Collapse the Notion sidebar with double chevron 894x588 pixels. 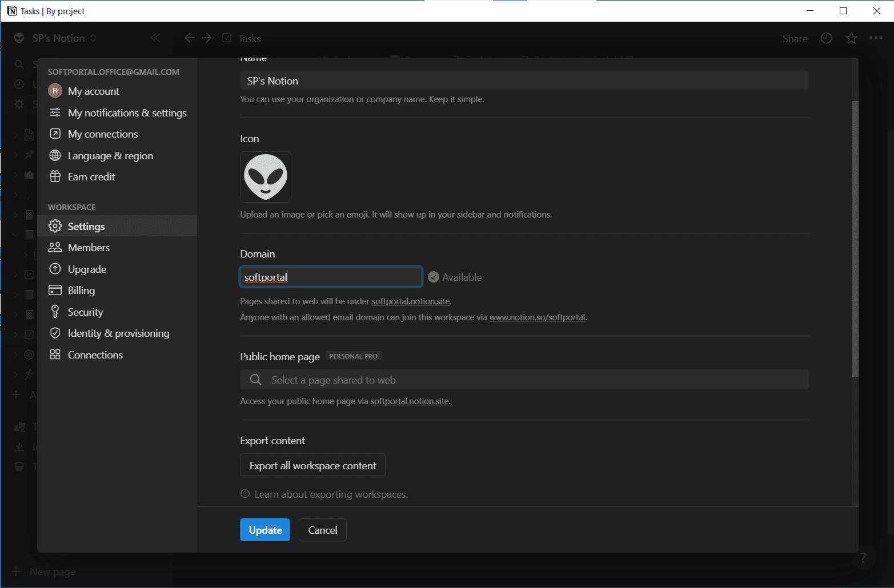tap(155, 38)
